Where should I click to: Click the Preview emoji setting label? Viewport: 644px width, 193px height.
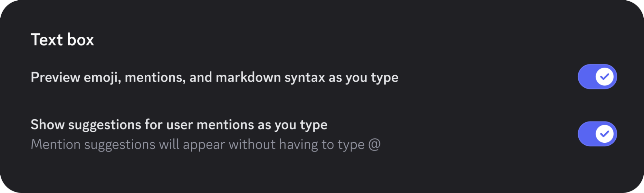pos(214,77)
